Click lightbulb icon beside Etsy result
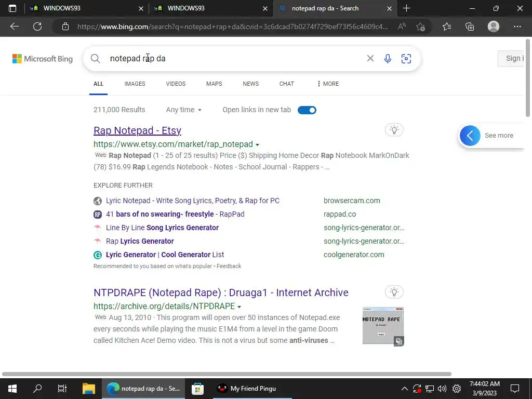The width and height of the screenshot is (532, 399). pos(394,130)
